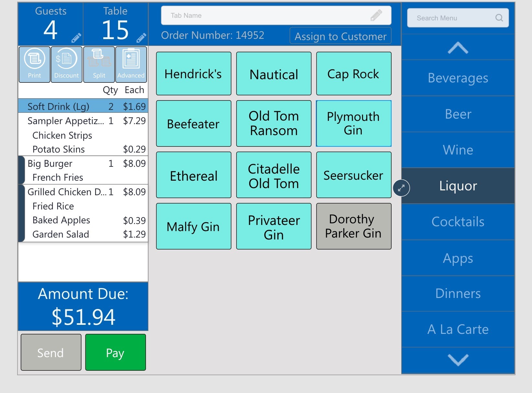Add Malfy Gin to order
The height and width of the screenshot is (393, 532).
(x=194, y=226)
